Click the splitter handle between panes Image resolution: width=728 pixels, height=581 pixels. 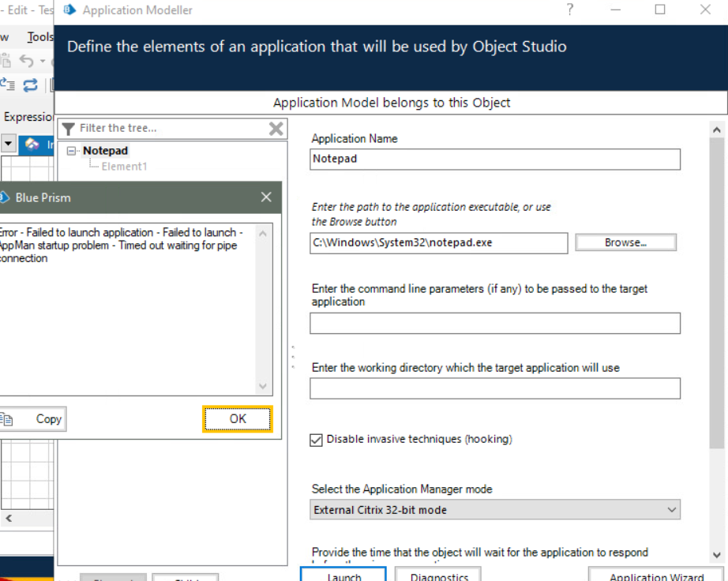coord(293,357)
